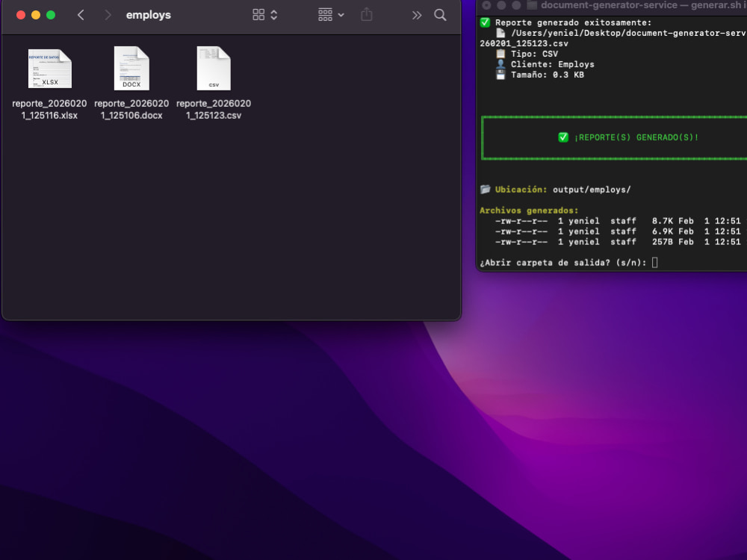This screenshot has width=747, height=560.
Task: Open the view switcher up-down arrows
Action: 274,15
